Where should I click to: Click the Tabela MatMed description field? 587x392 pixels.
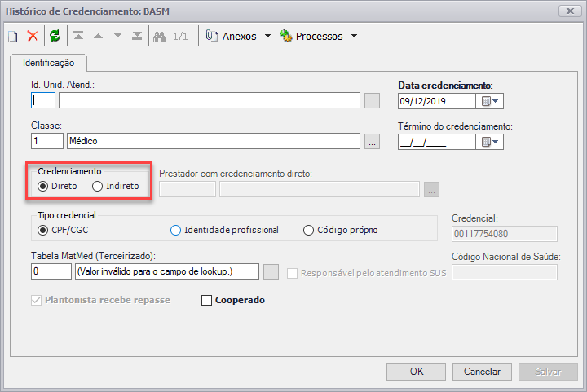[167, 271]
